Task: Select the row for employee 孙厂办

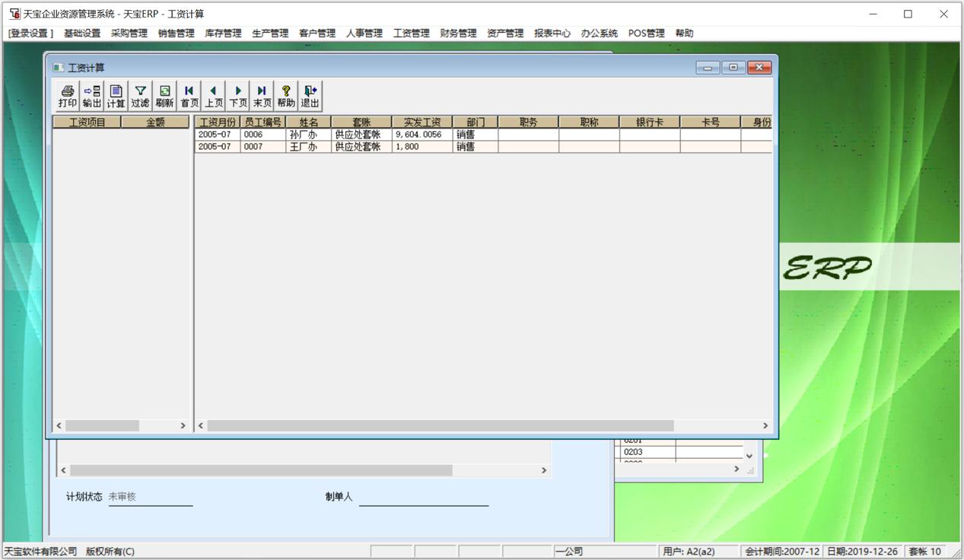Action: click(302, 135)
